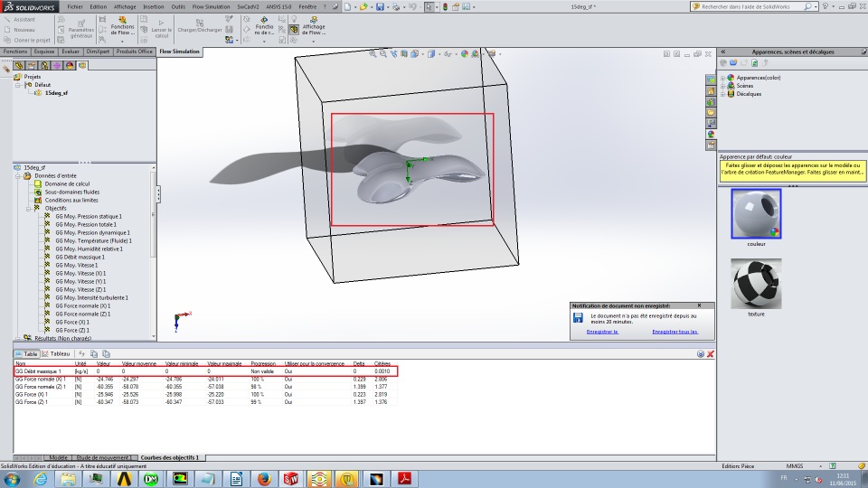The image size is (868, 488).
Task: Expand the Apparences(color) node
Action: click(x=723, y=78)
